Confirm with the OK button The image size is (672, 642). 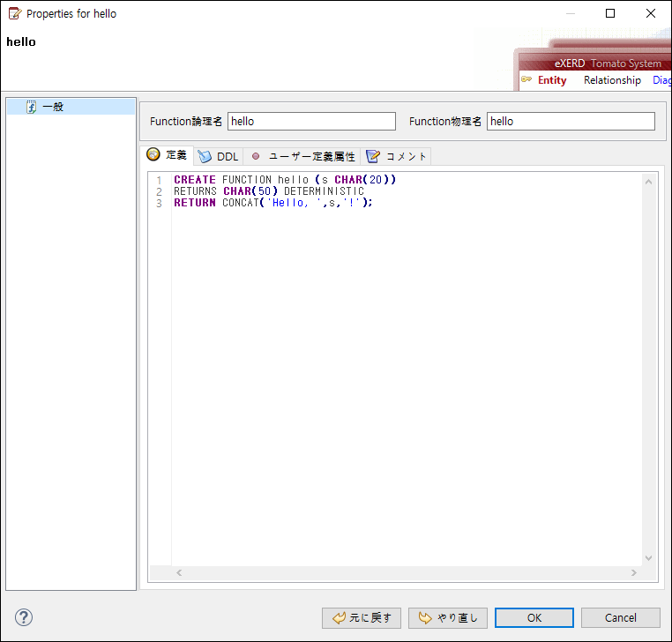coord(534,617)
